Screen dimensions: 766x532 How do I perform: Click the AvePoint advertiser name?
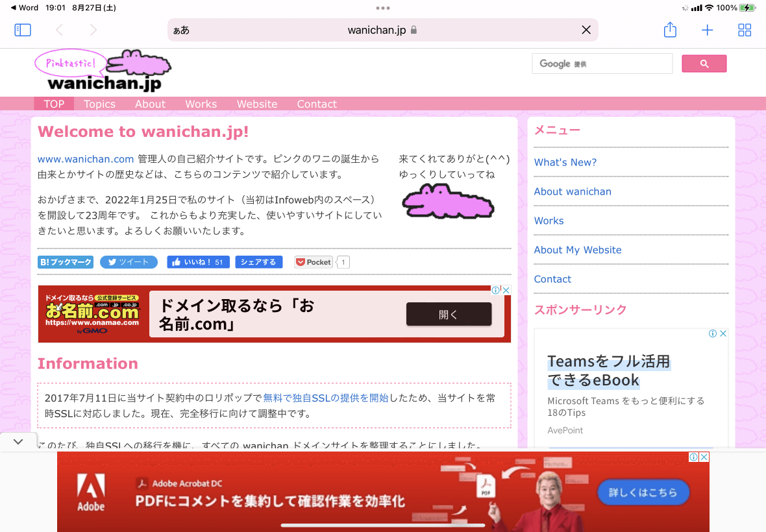tap(565, 430)
